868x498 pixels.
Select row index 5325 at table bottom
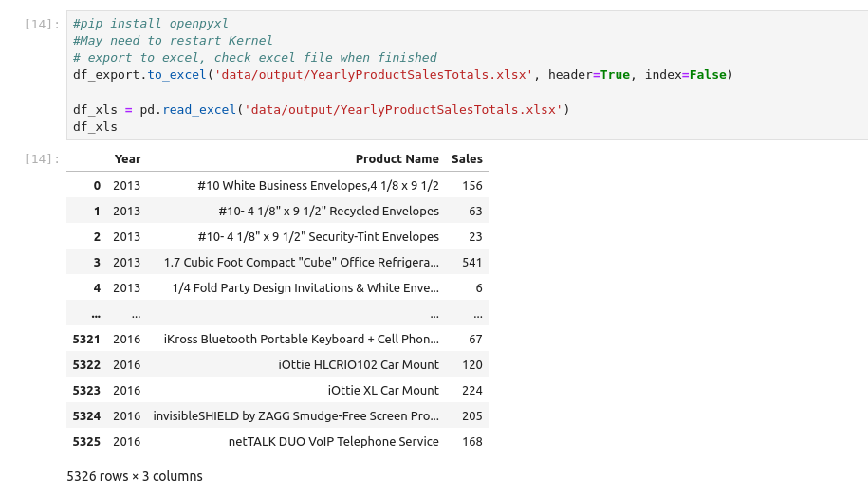click(x=86, y=441)
